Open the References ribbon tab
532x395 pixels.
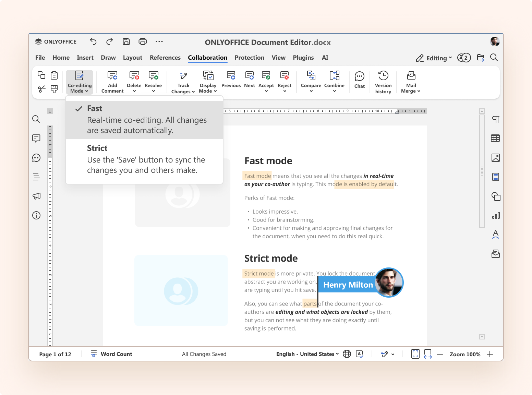[x=165, y=58]
